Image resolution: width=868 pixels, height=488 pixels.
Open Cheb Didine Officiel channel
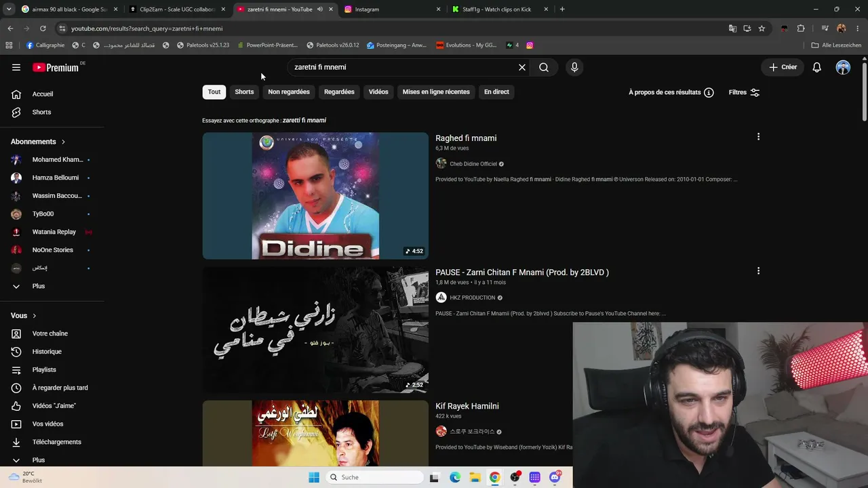click(x=473, y=164)
